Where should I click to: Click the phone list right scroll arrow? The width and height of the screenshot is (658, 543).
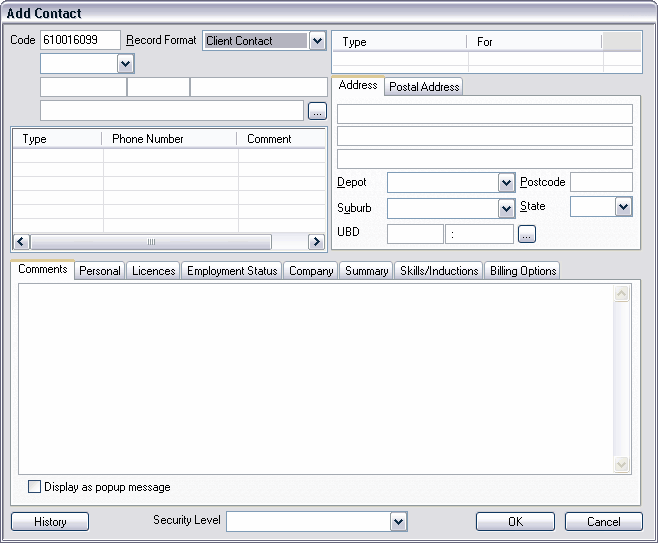click(x=316, y=242)
